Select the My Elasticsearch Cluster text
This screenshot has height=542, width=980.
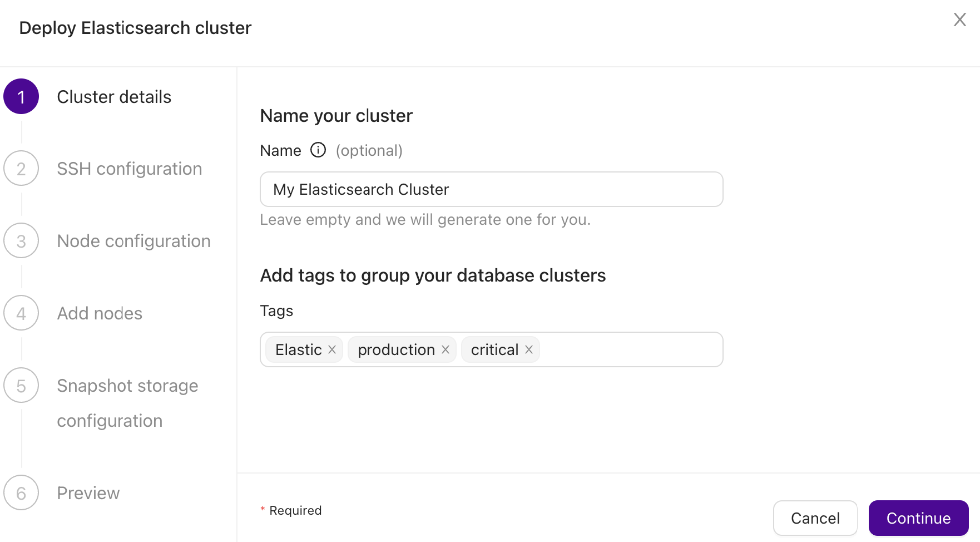click(360, 189)
